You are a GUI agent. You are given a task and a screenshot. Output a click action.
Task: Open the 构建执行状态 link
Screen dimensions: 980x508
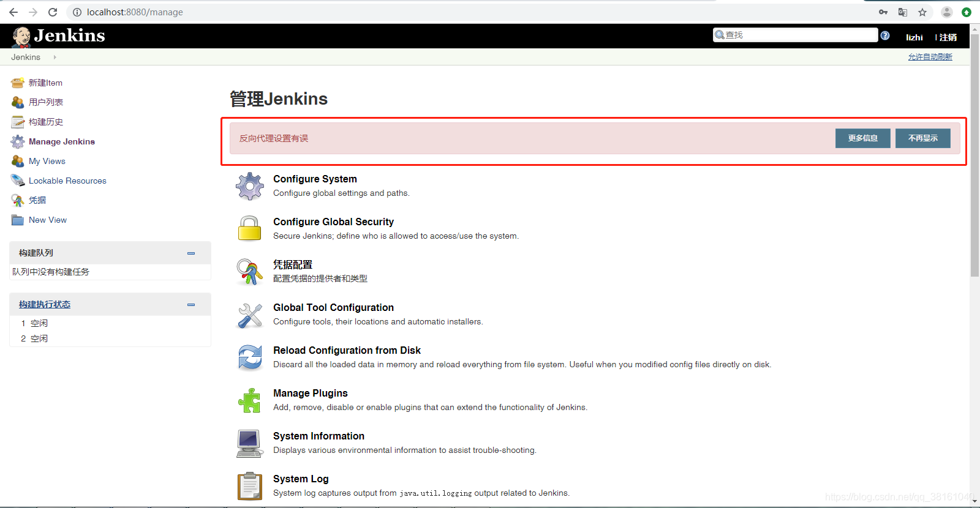45,304
